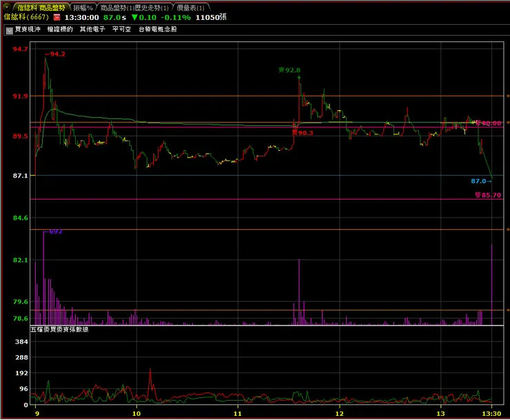Click the 87.0 closing price label

[x=481, y=181]
